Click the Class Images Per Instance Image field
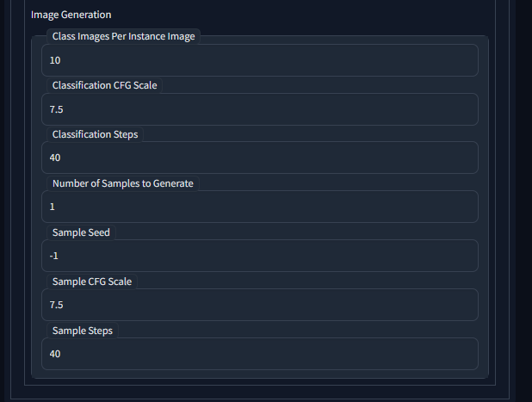Image resolution: width=532 pixels, height=402 pixels. [x=259, y=60]
